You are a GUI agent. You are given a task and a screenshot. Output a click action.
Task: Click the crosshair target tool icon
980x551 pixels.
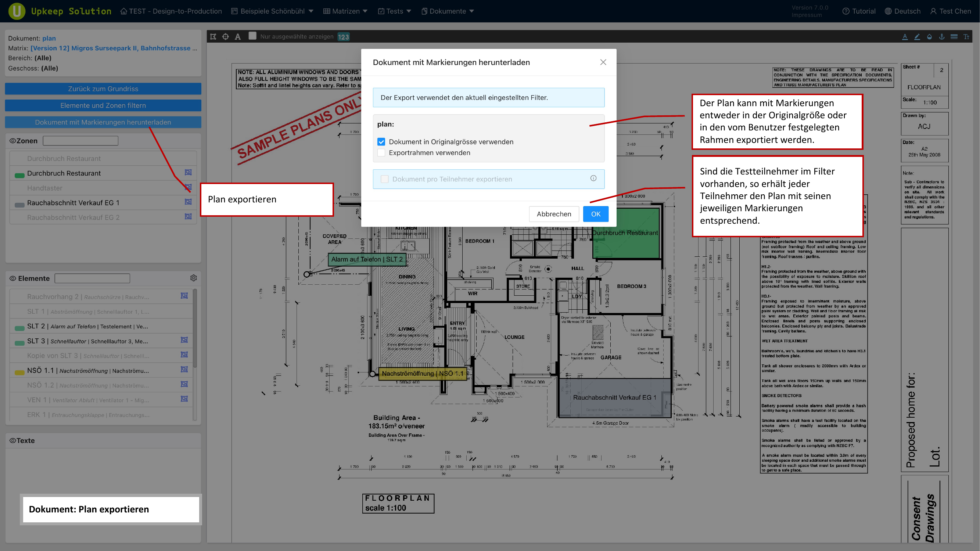coord(226,36)
